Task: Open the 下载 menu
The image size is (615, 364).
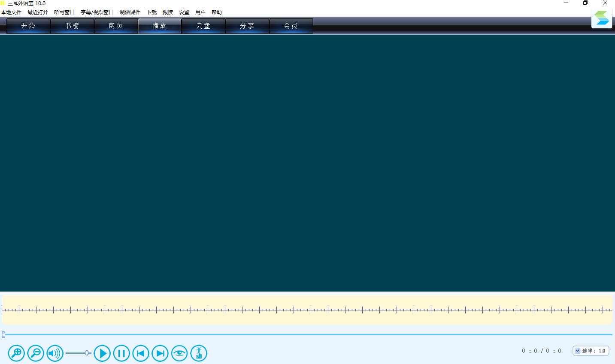Action: coord(151,12)
